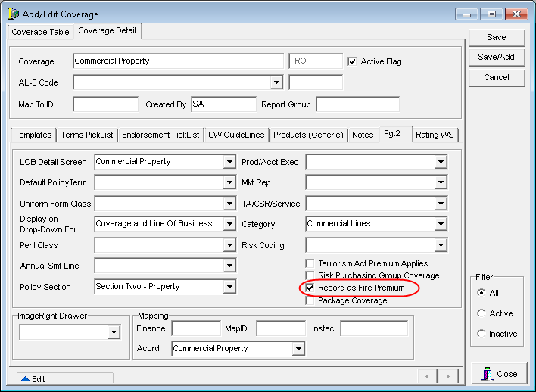Expand the Category dropdown

pyautogui.click(x=441, y=224)
